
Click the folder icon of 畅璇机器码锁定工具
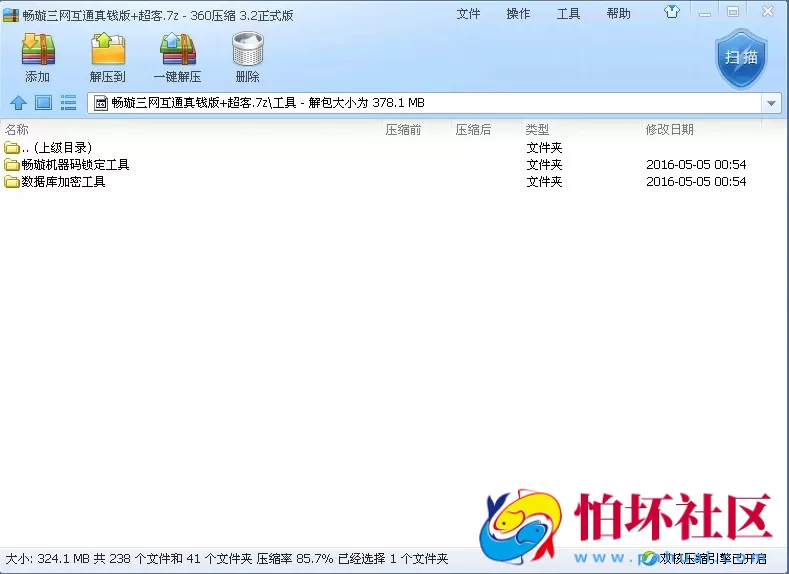tap(12, 165)
